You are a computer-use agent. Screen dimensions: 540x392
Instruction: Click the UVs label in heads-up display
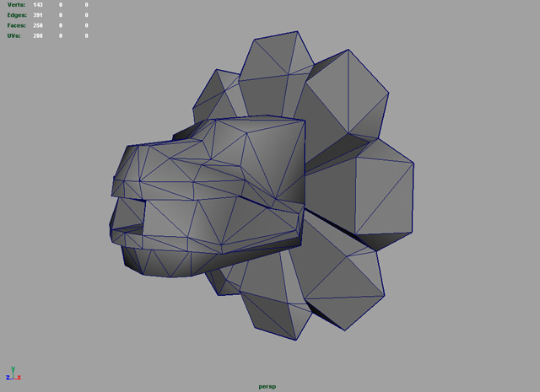pos(13,35)
